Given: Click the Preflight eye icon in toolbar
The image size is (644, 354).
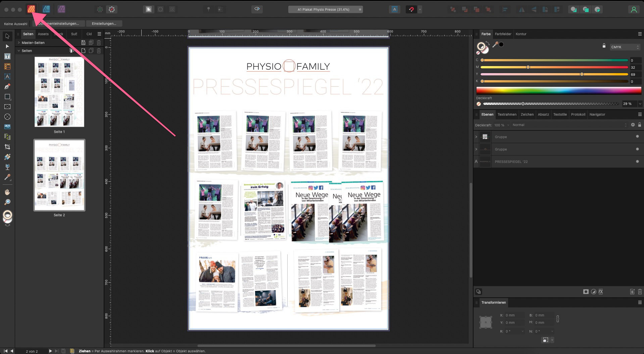Looking at the screenshot, I should (x=257, y=9).
